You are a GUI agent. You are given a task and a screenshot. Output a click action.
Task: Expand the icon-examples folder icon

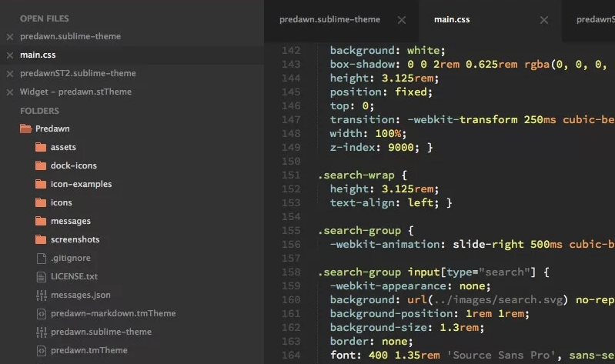[41, 184]
